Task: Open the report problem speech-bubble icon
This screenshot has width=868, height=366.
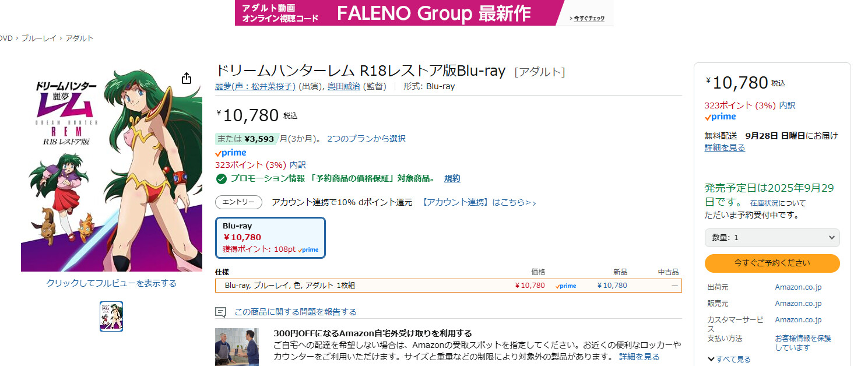Action: (x=220, y=312)
